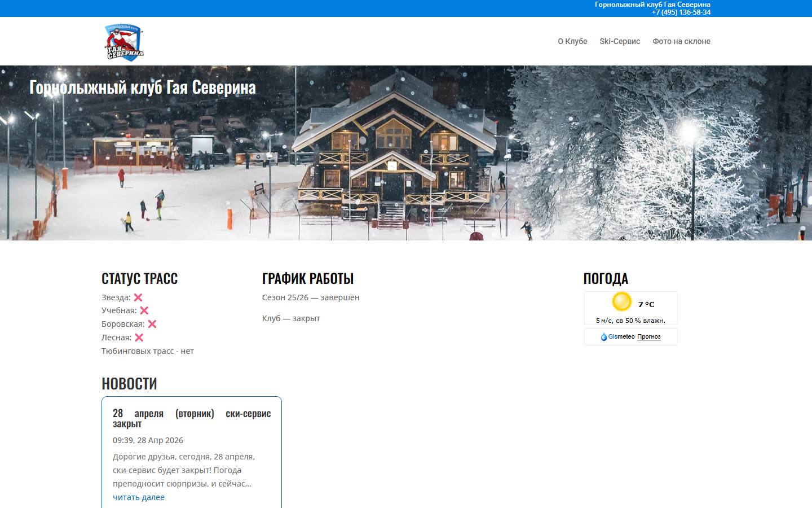
Task: Click the text Тюбинговых трасс - нет
Action: coord(148,351)
